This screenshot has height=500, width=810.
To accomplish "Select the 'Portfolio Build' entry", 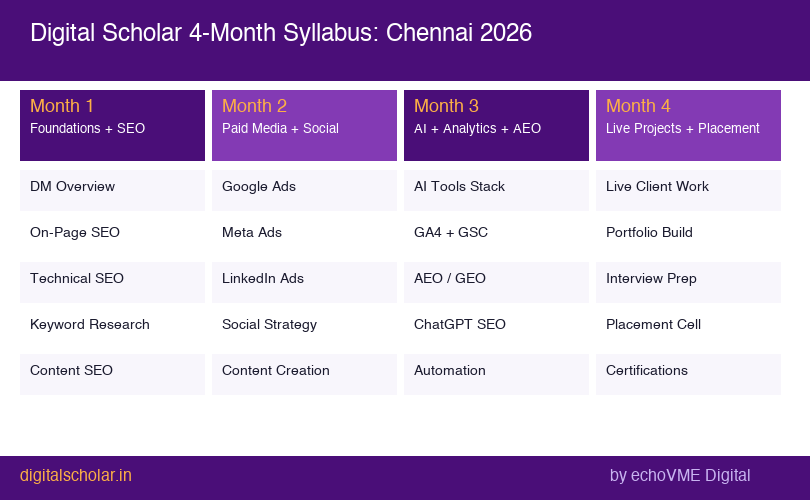I will [688, 236].
